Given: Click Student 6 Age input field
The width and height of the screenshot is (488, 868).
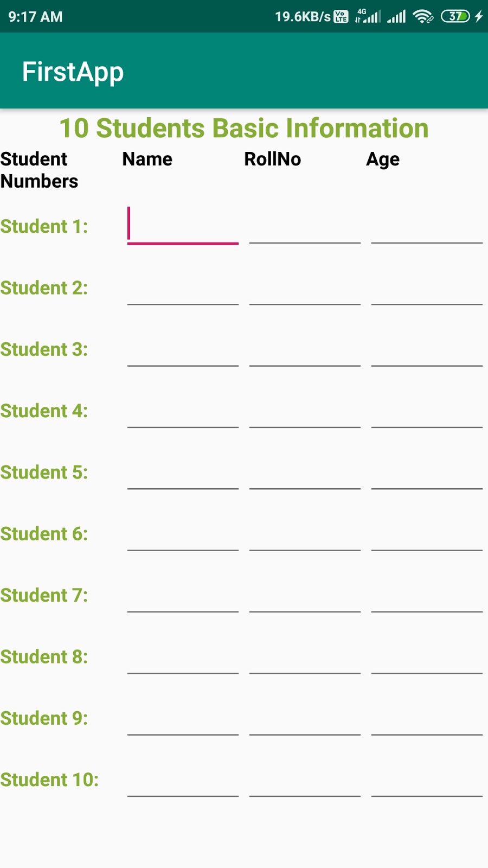Looking at the screenshot, I should point(427,542).
